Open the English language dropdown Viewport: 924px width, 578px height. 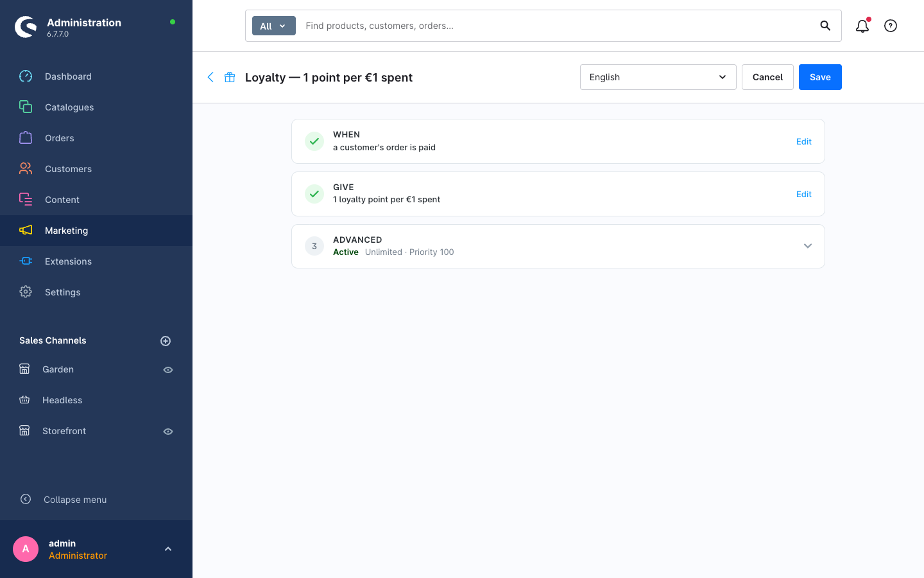click(x=658, y=77)
